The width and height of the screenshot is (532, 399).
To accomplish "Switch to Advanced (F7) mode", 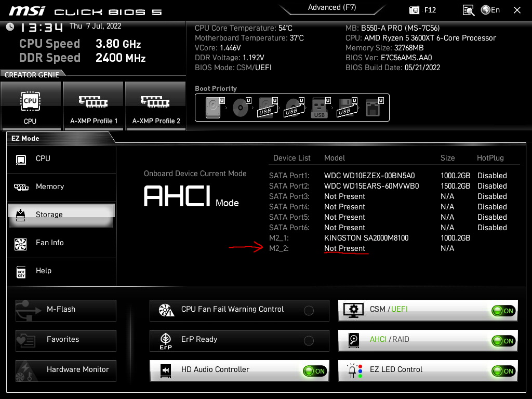I will tap(332, 7).
